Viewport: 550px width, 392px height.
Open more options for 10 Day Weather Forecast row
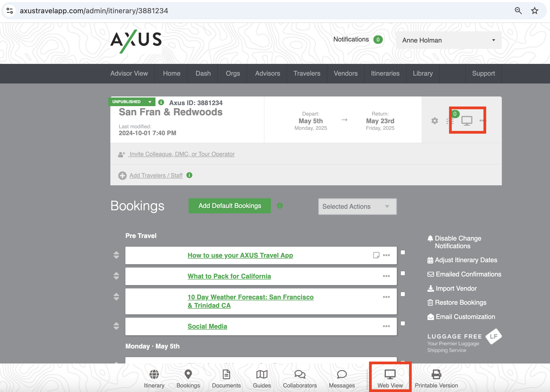(x=386, y=297)
